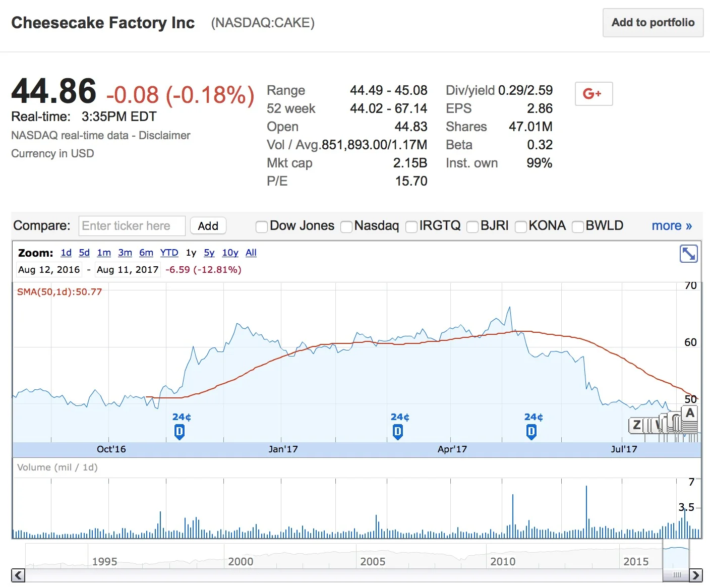This screenshot has height=588, width=710.
Task: Enable BJRI comparison checkbox
Action: pyautogui.click(x=472, y=227)
